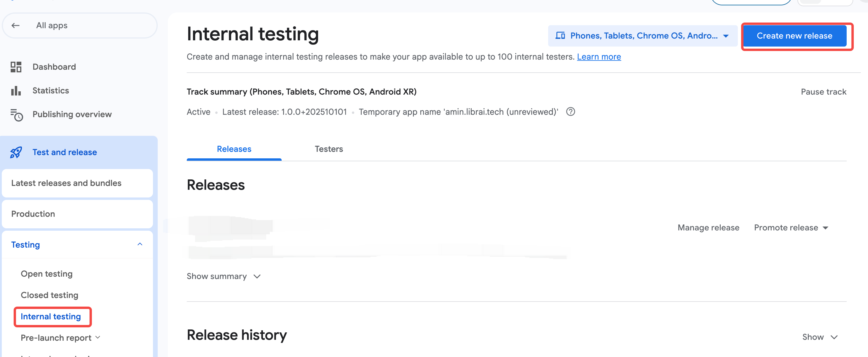This screenshot has height=357, width=868.
Task: Expand the Pre-launch report submenu
Action: (x=98, y=337)
